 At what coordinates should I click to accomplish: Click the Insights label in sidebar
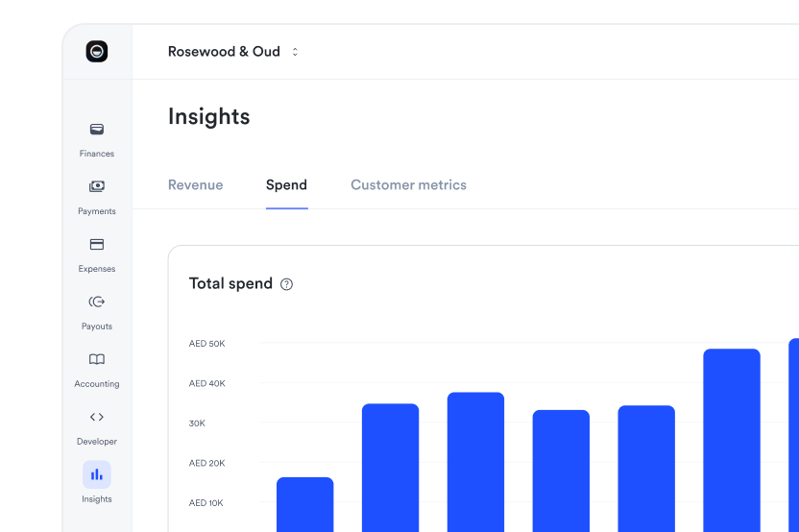[x=97, y=499]
